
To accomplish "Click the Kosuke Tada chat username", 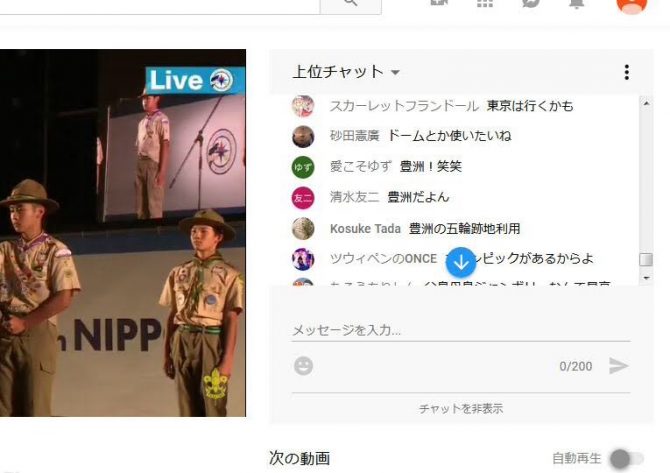I will point(365,229).
